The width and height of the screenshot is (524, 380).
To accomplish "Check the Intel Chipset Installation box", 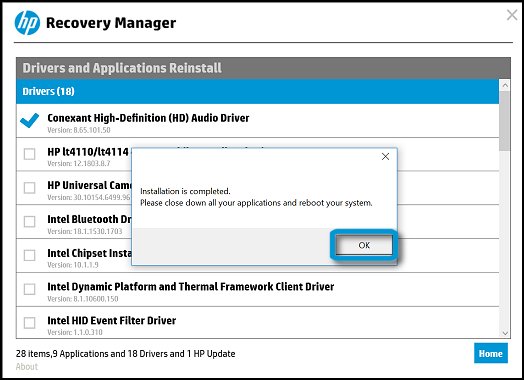I will click(29, 255).
